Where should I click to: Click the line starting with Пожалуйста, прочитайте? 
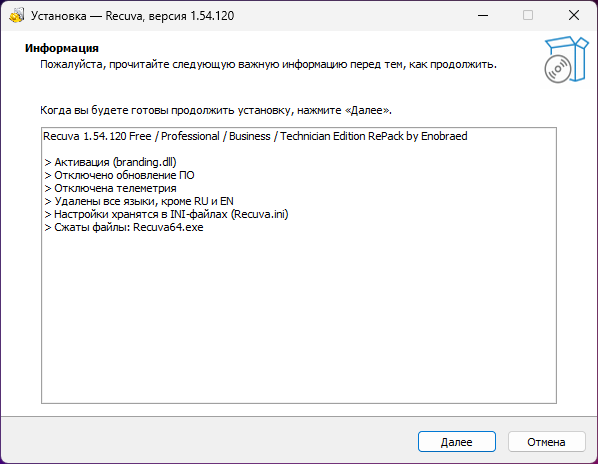point(268,64)
